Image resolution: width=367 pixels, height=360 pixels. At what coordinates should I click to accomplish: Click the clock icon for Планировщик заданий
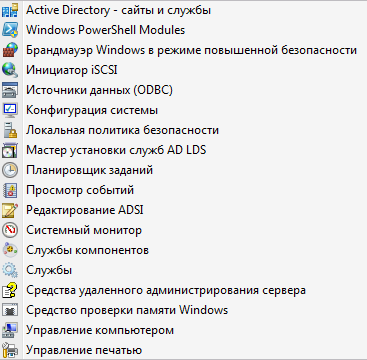coord(10,170)
